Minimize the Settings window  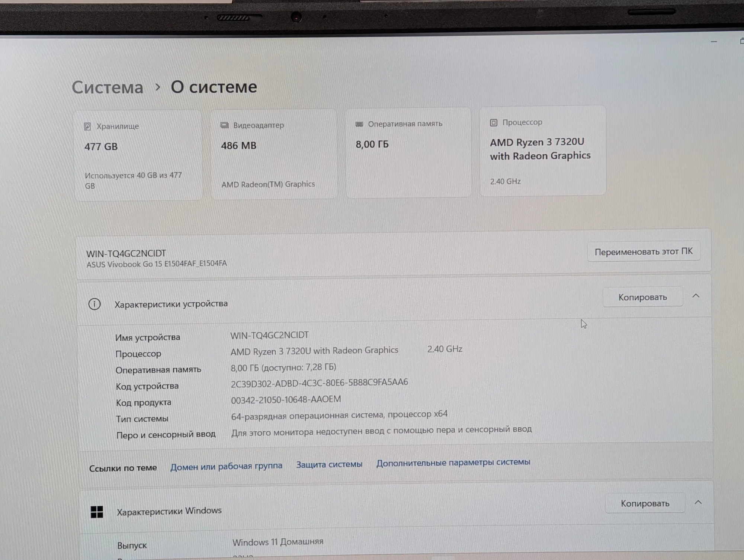[713, 42]
